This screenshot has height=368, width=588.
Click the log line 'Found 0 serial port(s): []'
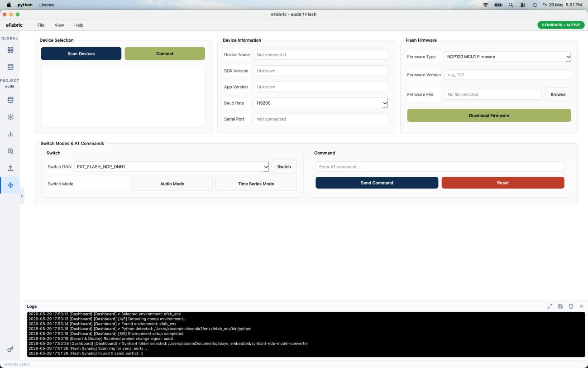[x=86, y=353]
